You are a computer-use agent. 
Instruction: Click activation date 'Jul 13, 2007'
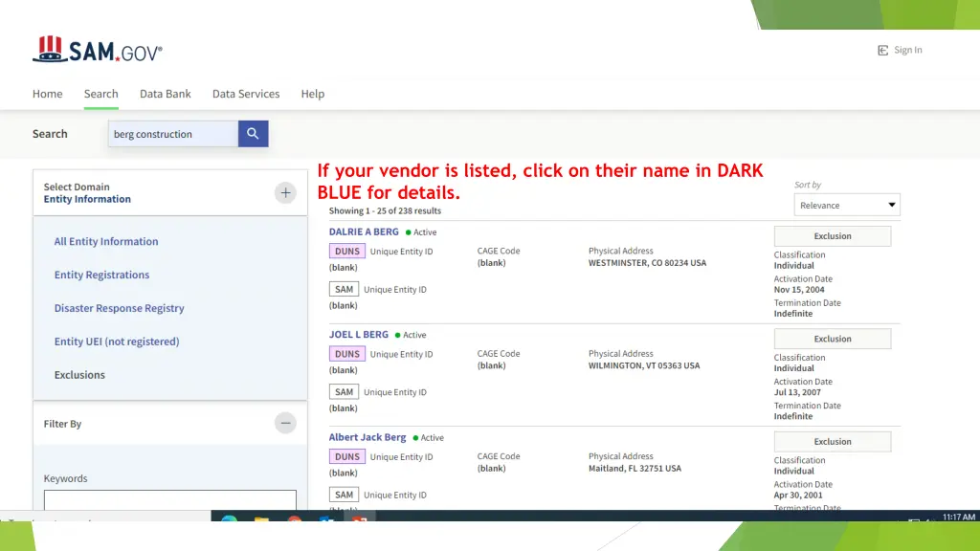(x=797, y=392)
